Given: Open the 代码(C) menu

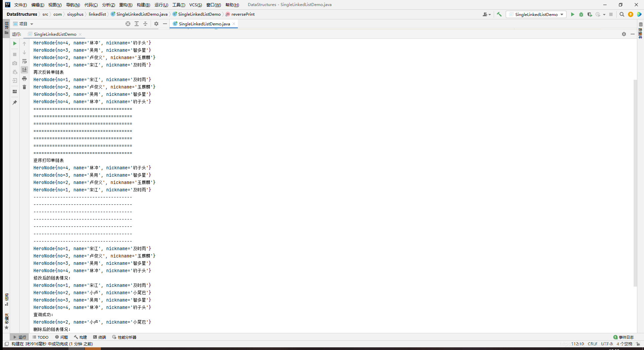Looking at the screenshot, I should [x=91, y=5].
